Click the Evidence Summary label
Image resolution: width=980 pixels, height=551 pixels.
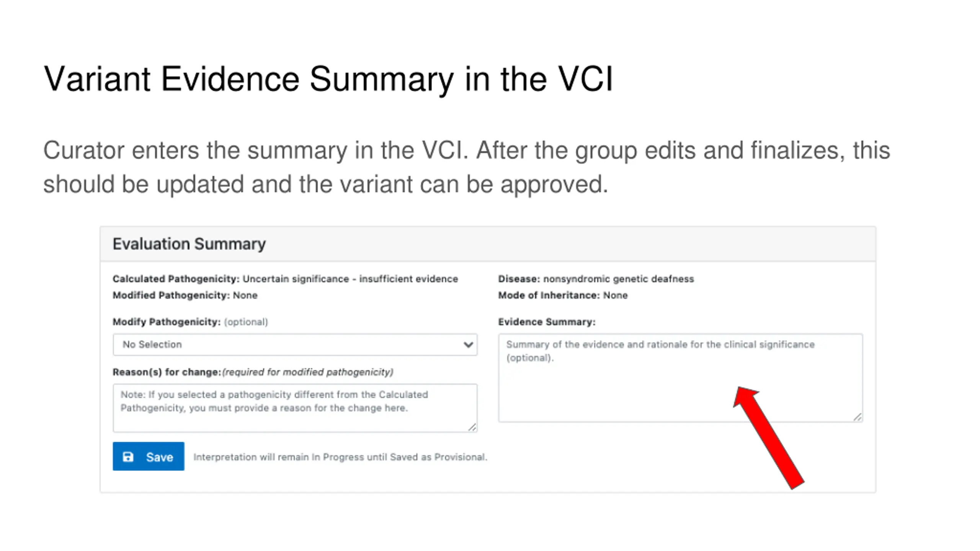click(x=547, y=322)
